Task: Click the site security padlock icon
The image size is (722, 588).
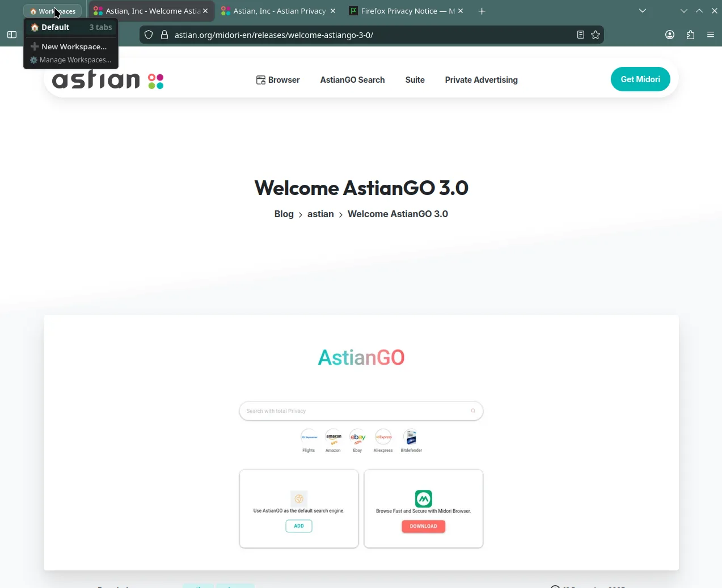Action: (164, 35)
